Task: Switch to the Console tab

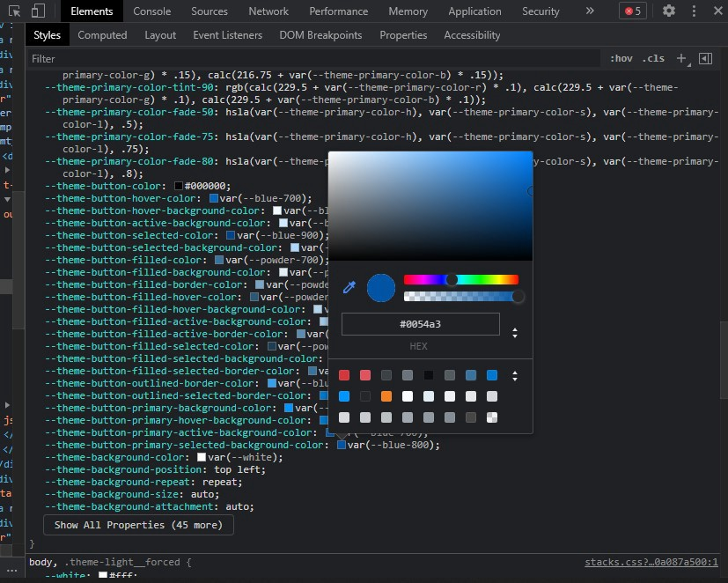Action: (x=152, y=11)
